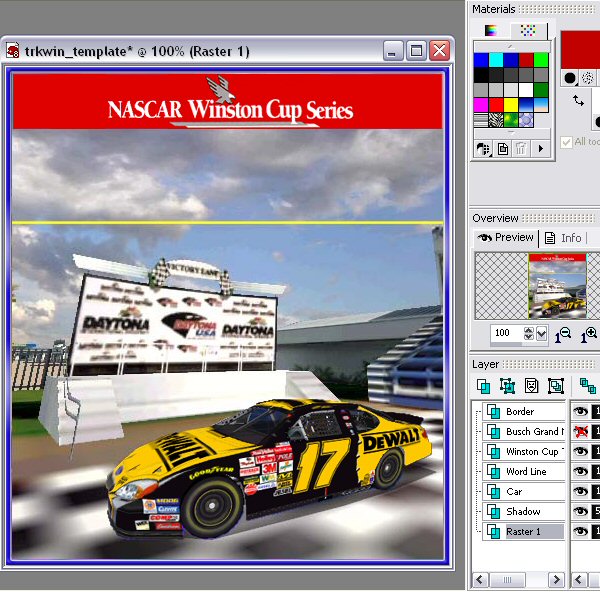Set foreground style to solid color
Image resolution: width=600 pixels, height=592 pixels.
(570, 78)
